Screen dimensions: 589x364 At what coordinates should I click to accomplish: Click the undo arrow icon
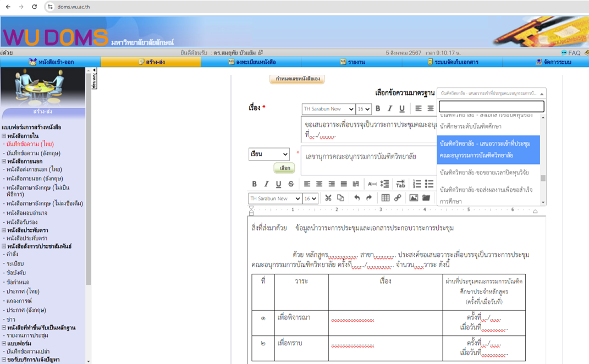tap(357, 198)
